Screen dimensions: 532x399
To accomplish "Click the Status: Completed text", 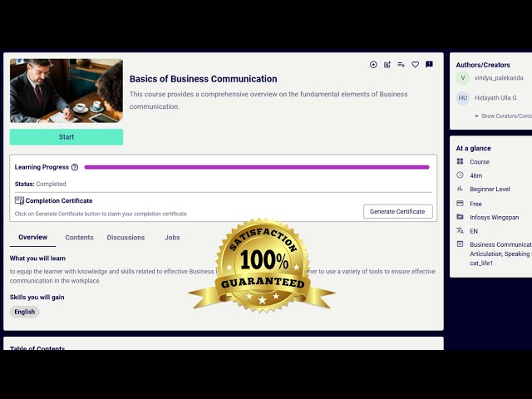I will click(x=41, y=184).
